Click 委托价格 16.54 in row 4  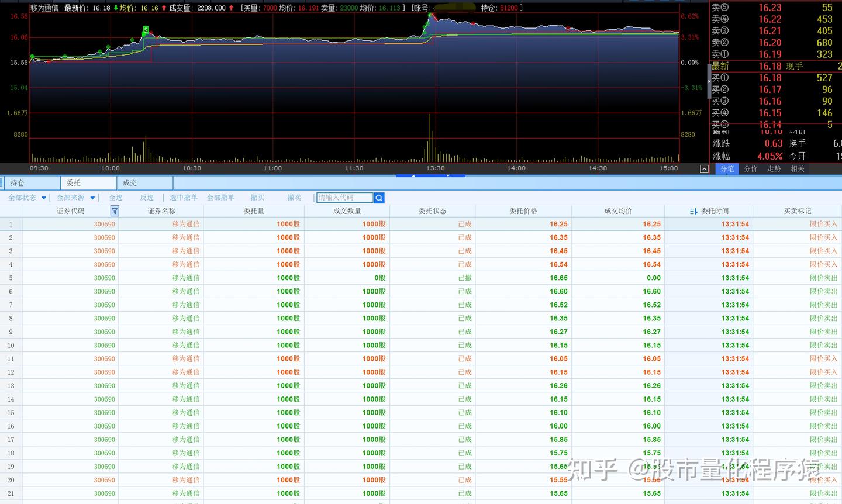558,264
